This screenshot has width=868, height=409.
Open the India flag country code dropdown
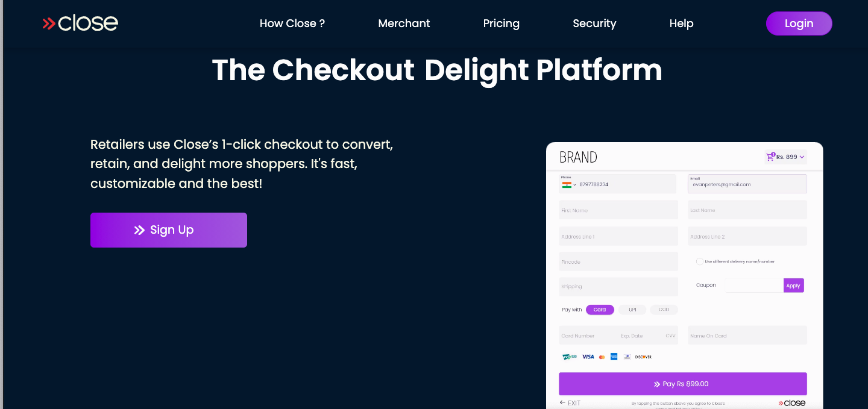(x=569, y=184)
